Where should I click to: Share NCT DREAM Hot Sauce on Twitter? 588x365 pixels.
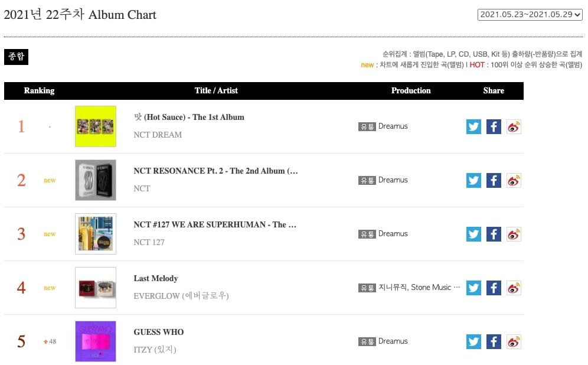point(473,126)
